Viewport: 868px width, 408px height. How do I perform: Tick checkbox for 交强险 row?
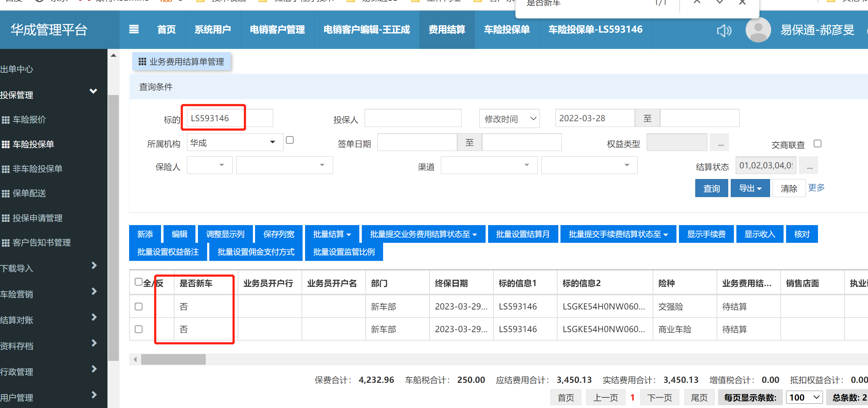coord(139,307)
